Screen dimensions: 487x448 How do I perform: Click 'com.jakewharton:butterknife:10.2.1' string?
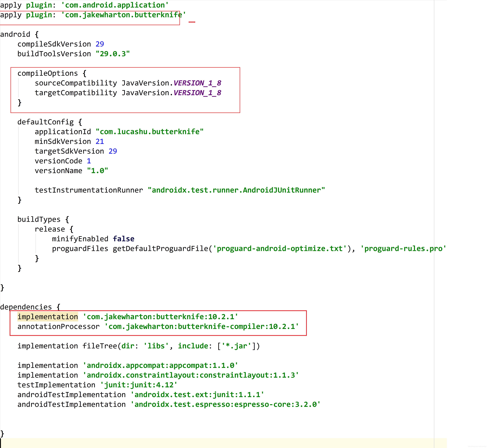coord(160,317)
